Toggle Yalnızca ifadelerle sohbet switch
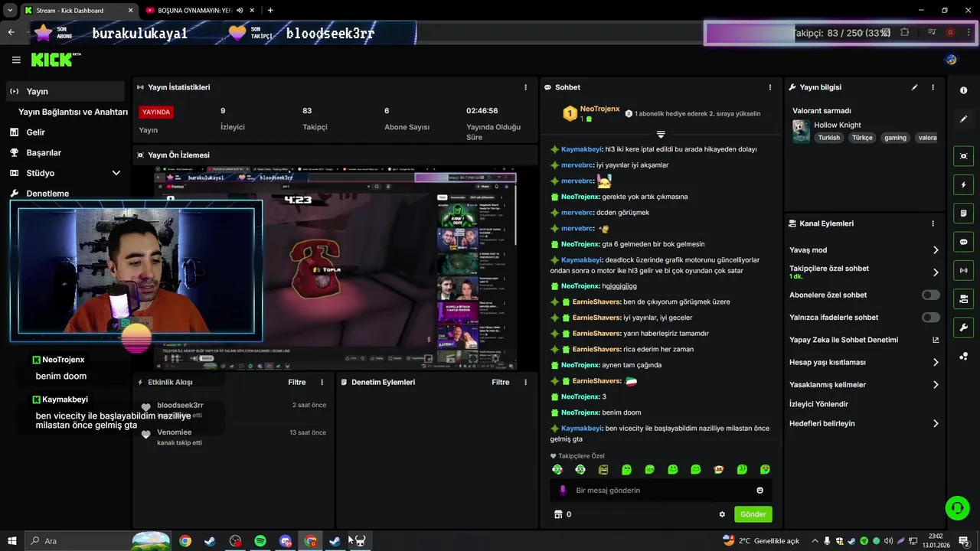Image resolution: width=980 pixels, height=551 pixels. [x=931, y=317]
